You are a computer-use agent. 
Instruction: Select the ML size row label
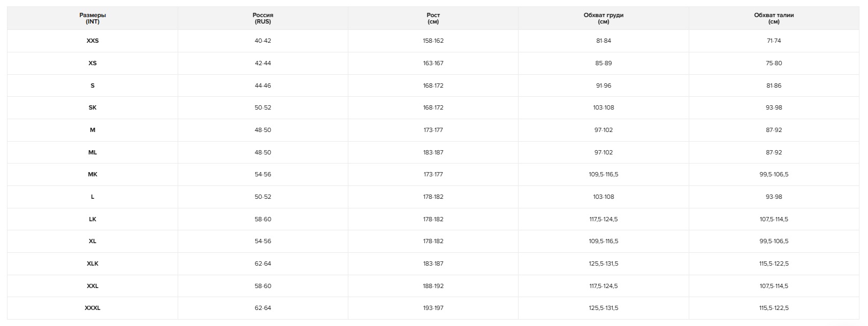(93, 152)
